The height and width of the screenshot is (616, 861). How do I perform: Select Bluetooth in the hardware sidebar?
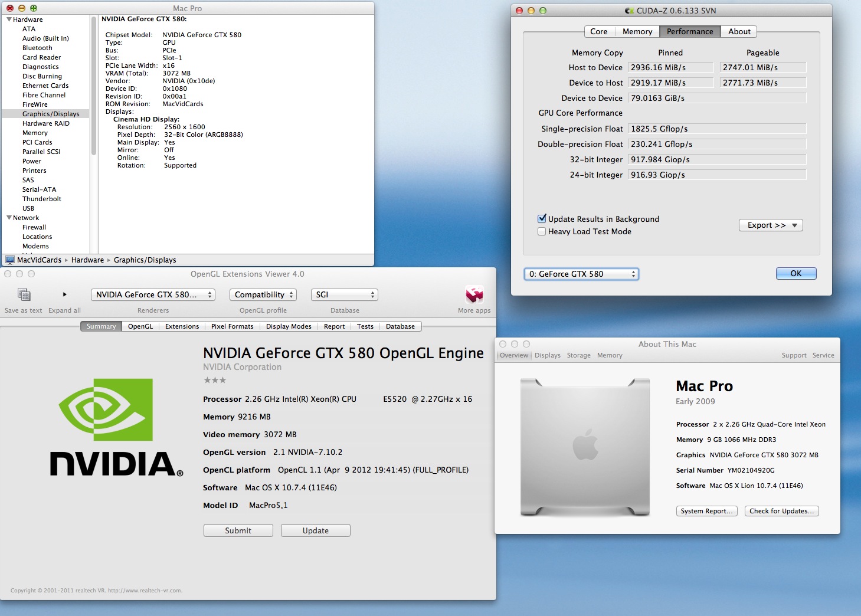point(37,48)
